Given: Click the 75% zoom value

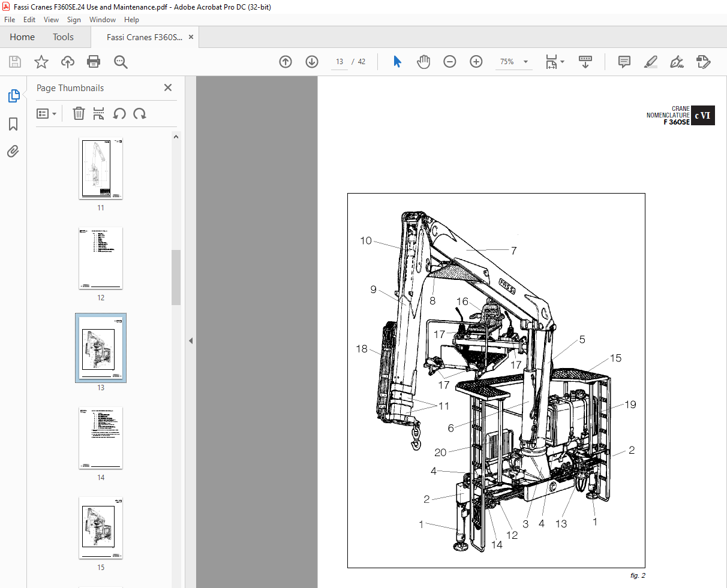Looking at the screenshot, I should pos(507,62).
